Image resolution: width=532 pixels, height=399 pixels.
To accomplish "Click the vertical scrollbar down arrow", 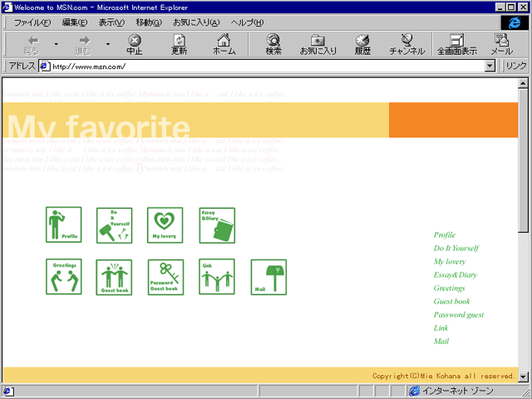I will click(x=523, y=376).
